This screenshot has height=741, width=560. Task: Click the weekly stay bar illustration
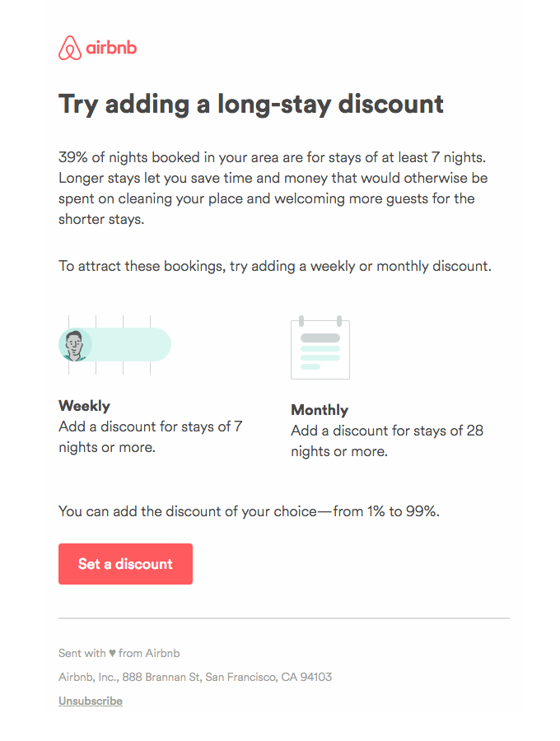click(x=114, y=344)
